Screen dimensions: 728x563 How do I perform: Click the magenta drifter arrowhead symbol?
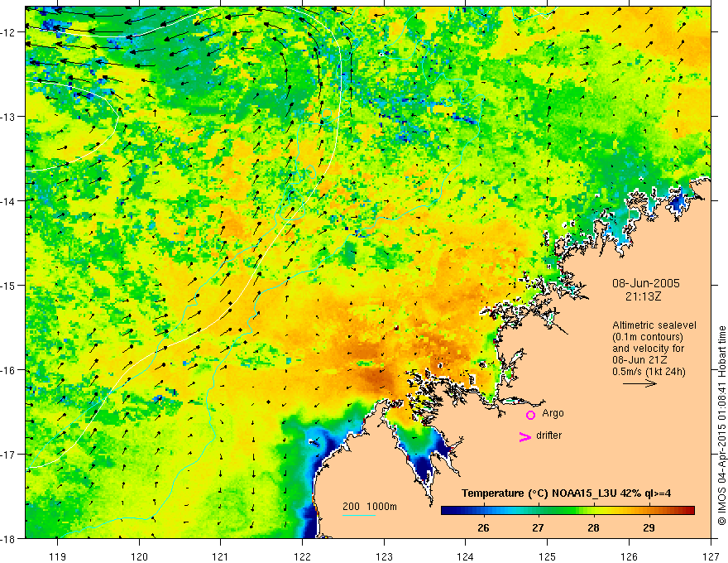pos(525,436)
